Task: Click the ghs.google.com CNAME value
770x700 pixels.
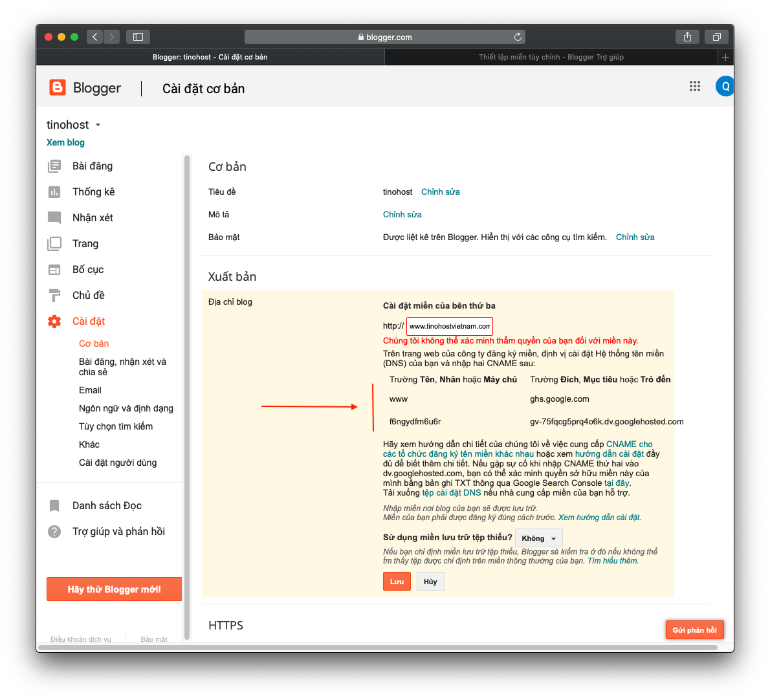Action: pyautogui.click(x=559, y=399)
